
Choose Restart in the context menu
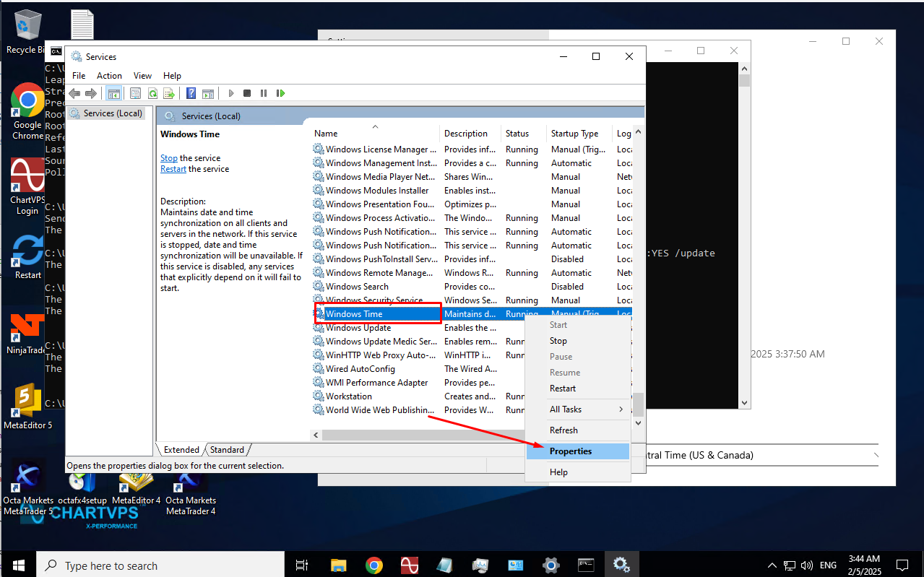point(578,389)
